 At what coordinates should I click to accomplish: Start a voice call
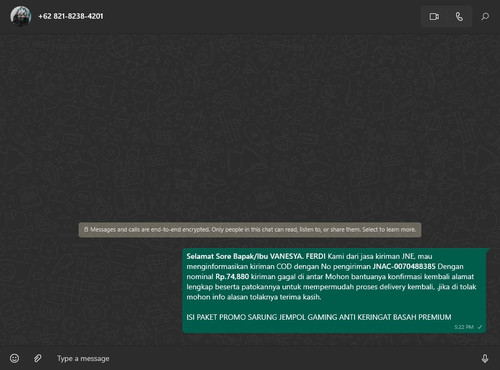(x=459, y=16)
